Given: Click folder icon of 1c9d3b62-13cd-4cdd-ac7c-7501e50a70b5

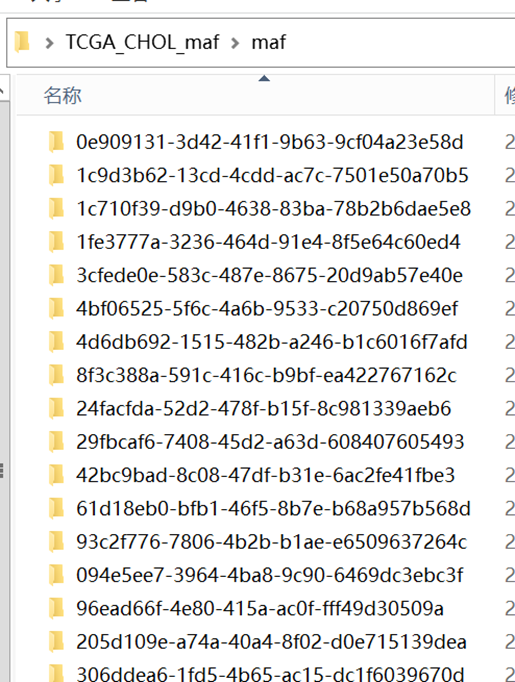Looking at the screenshot, I should [56, 175].
